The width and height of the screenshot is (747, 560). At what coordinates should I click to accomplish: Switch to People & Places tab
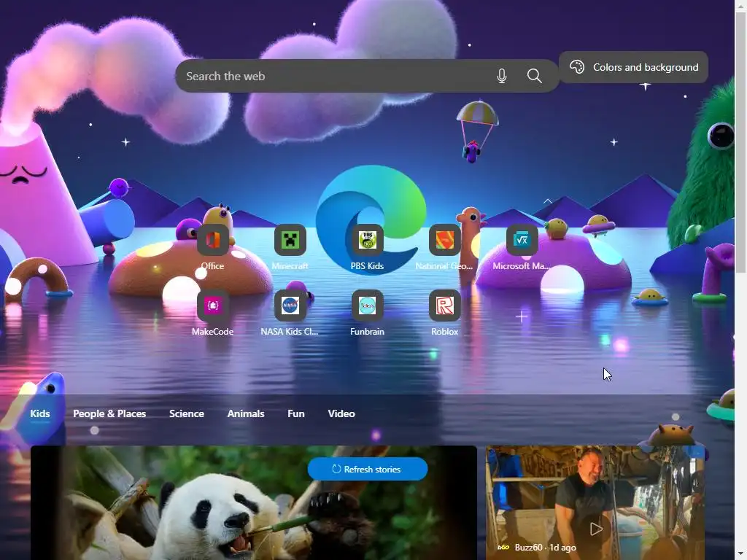(x=109, y=413)
